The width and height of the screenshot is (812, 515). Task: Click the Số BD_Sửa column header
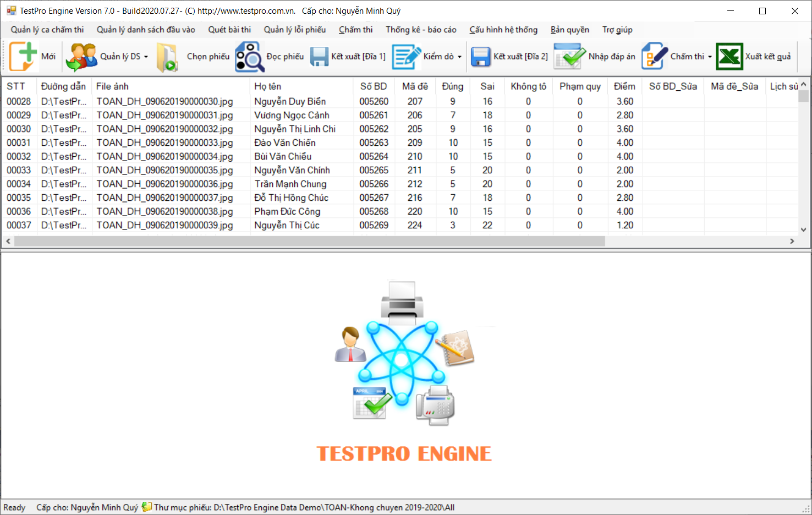click(673, 86)
